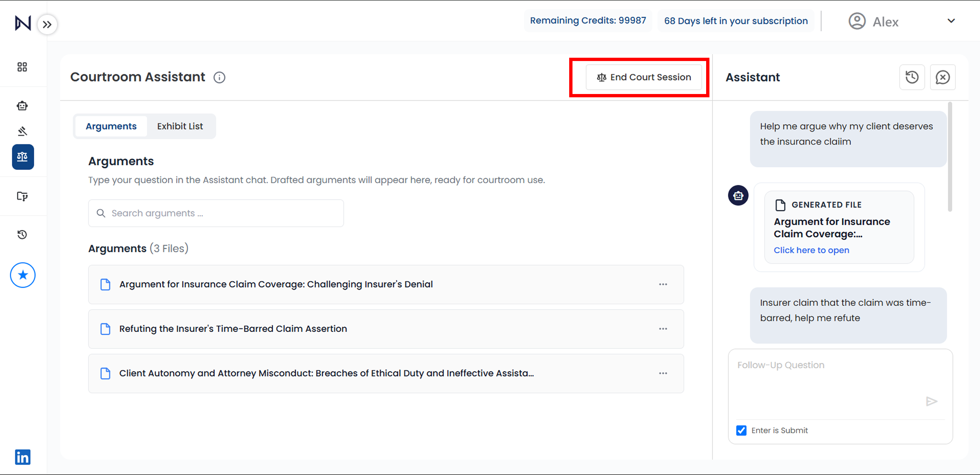
Task: Click the Courtroom Assistant info icon
Action: point(219,78)
